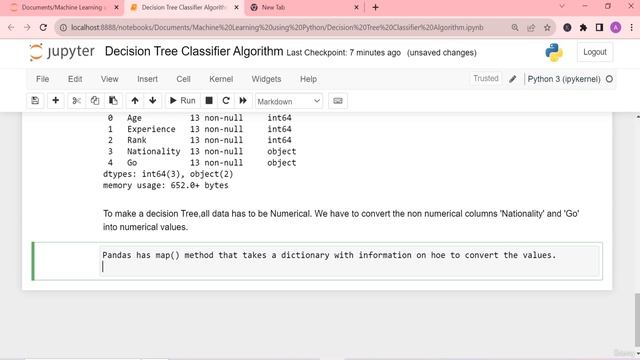640x360 pixels.
Task: Move selected cell up arrow
Action: (x=135, y=101)
